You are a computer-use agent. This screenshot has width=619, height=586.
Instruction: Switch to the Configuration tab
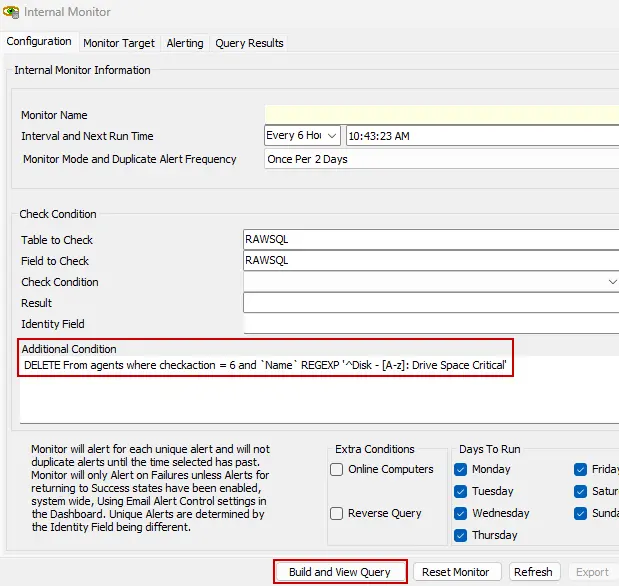coord(39,41)
